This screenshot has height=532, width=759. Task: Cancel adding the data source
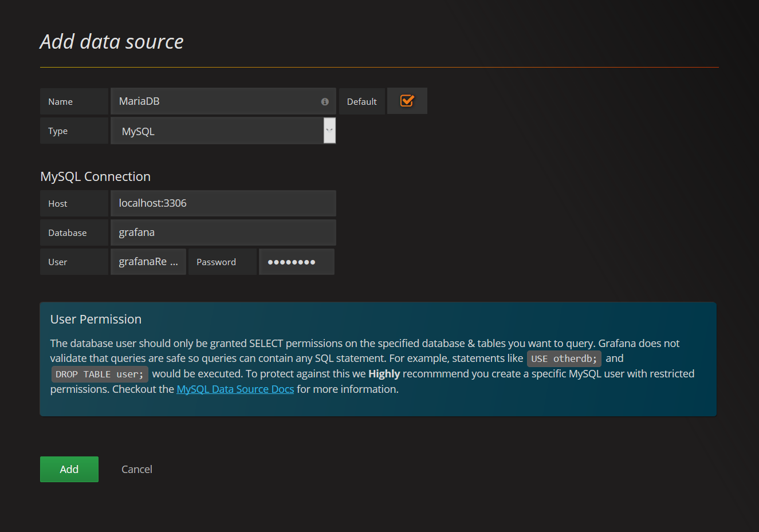pos(137,469)
